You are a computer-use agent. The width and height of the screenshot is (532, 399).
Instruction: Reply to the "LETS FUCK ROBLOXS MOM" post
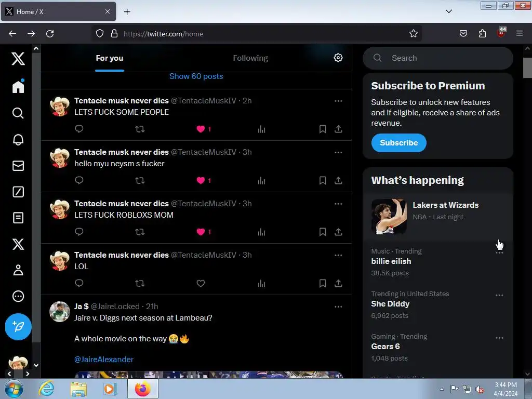pyautogui.click(x=79, y=232)
